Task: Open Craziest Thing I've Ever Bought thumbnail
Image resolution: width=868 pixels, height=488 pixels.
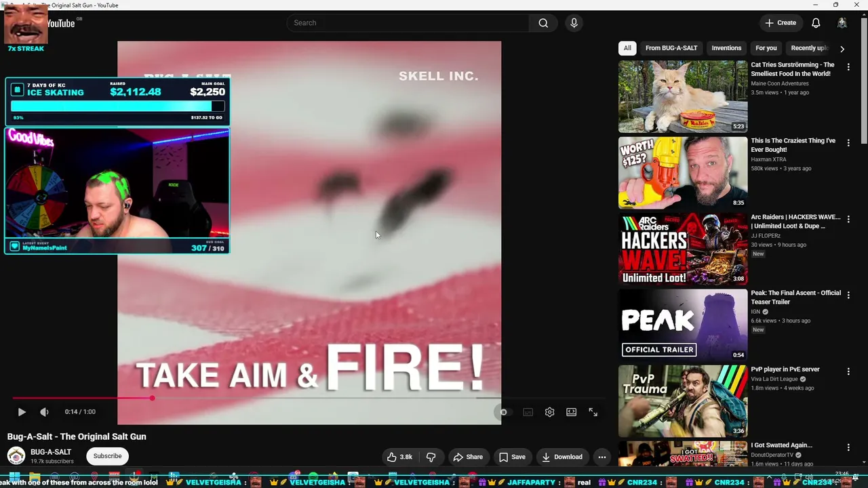Action: pos(683,172)
